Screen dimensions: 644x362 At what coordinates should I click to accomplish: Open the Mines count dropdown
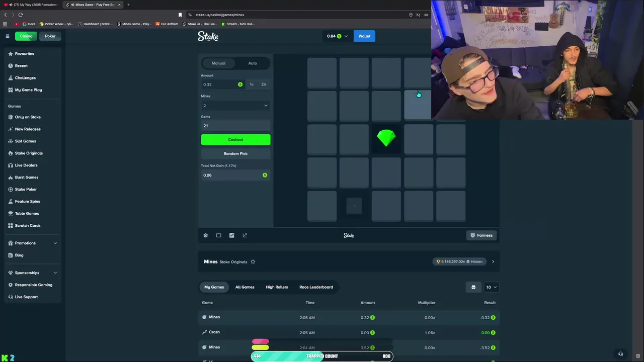coord(235,106)
